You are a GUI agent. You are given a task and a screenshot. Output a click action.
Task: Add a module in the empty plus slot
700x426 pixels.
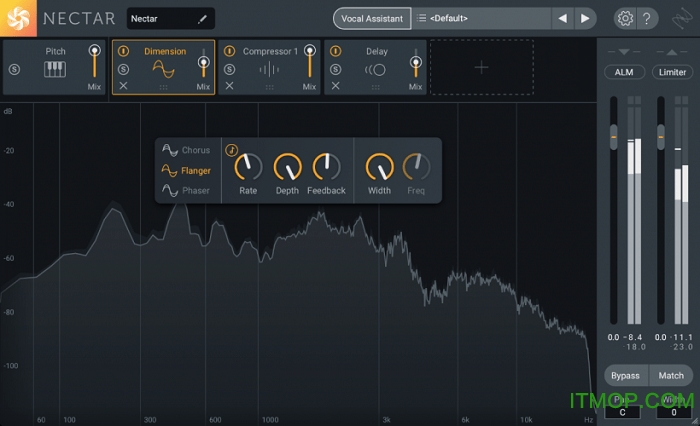pyautogui.click(x=481, y=67)
